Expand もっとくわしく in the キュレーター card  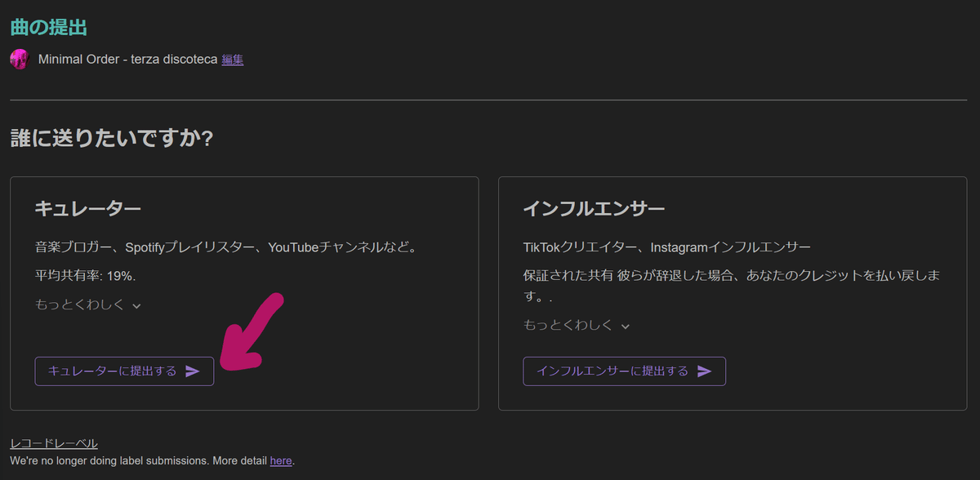click(88, 304)
